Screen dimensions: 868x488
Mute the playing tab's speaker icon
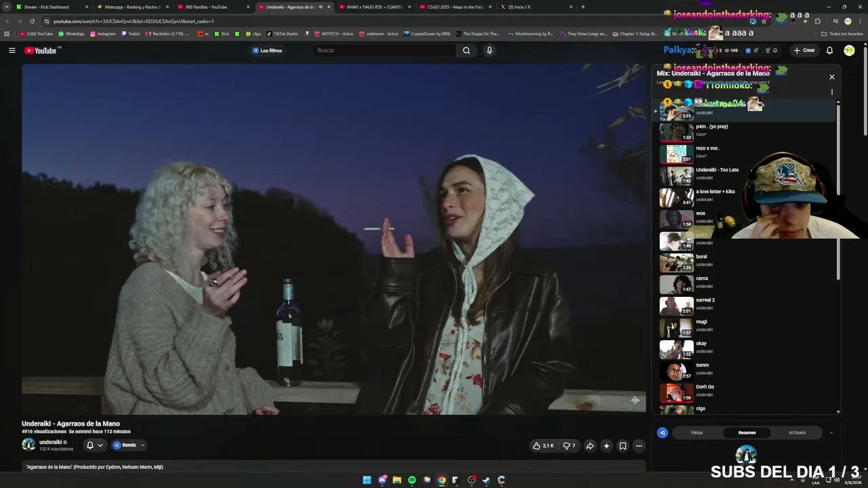(321, 7)
